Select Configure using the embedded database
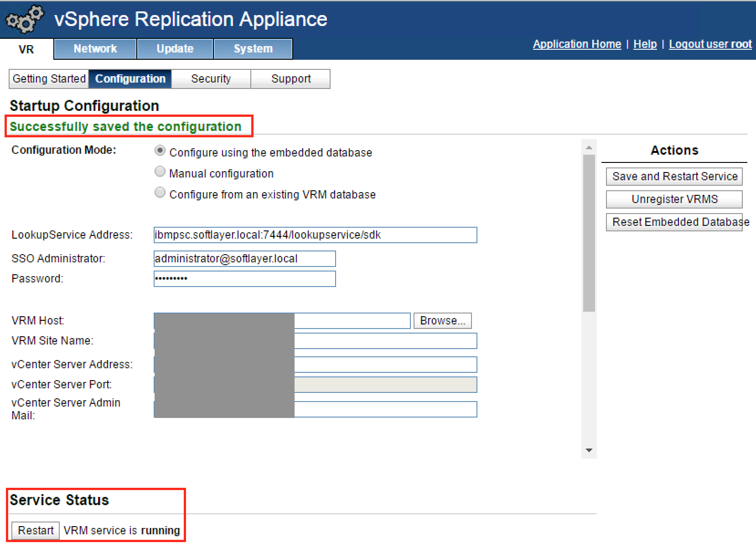This screenshot has width=756, height=543. tap(160, 151)
